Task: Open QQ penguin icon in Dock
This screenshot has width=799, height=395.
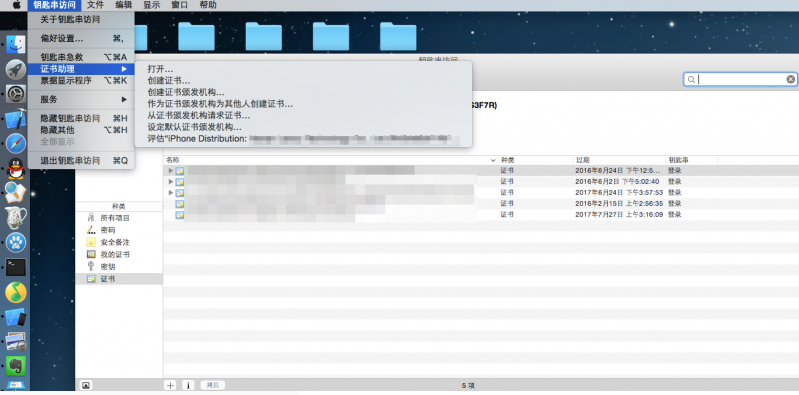Action: 16,168
